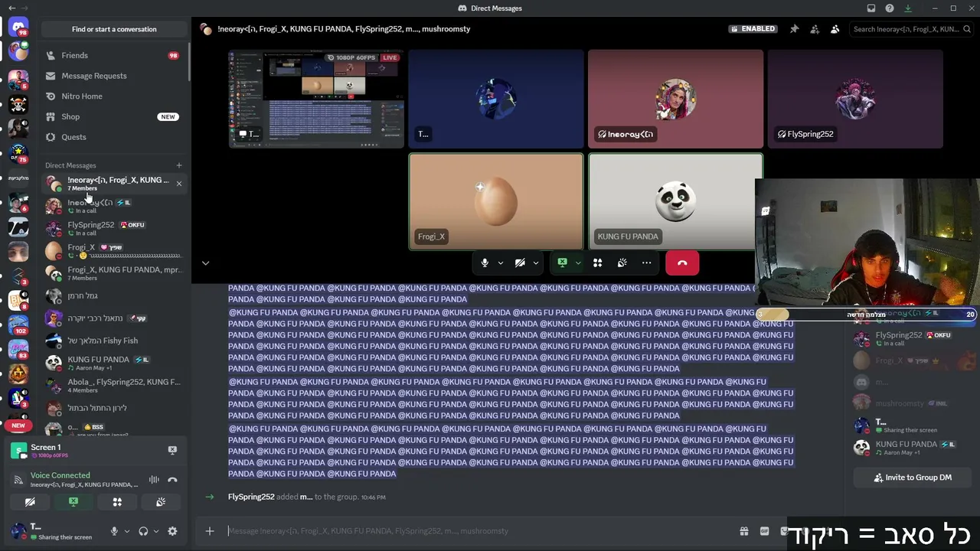Open User Settings gear icon
Image resolution: width=980 pixels, height=551 pixels.
pyautogui.click(x=172, y=531)
